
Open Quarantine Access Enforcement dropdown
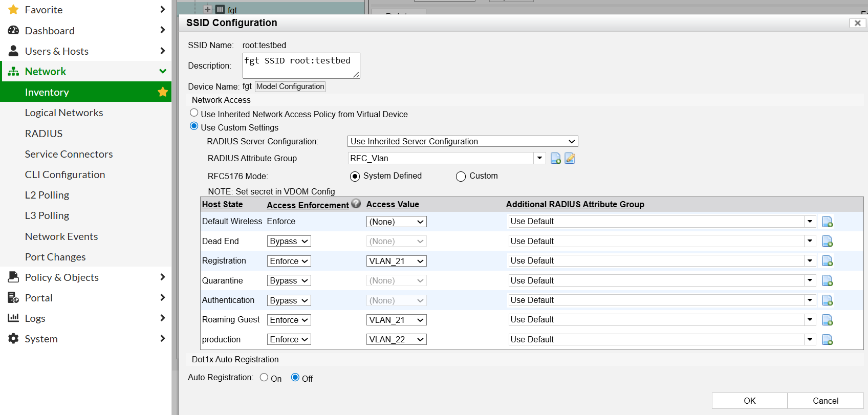[289, 281]
